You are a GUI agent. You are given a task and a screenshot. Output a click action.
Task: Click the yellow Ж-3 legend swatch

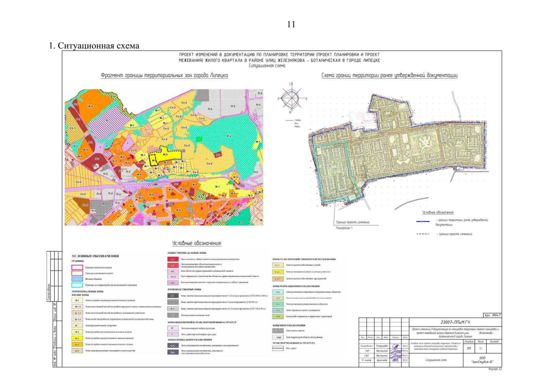coord(77,338)
